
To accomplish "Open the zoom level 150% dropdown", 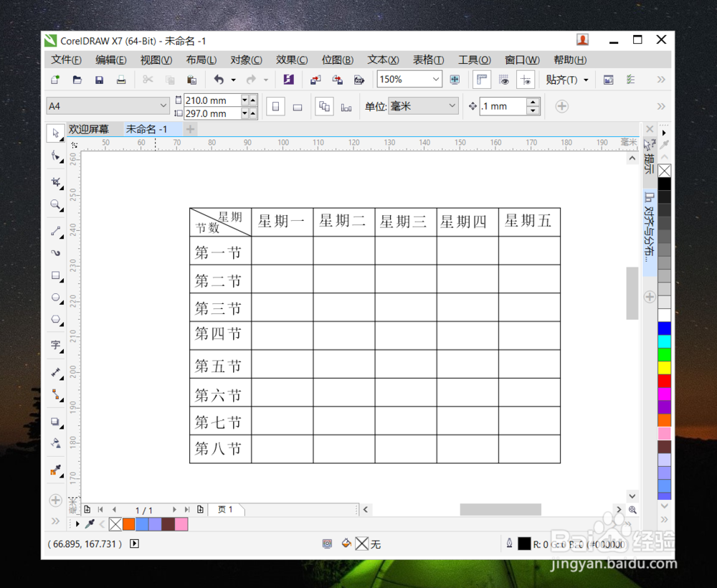I will (435, 79).
